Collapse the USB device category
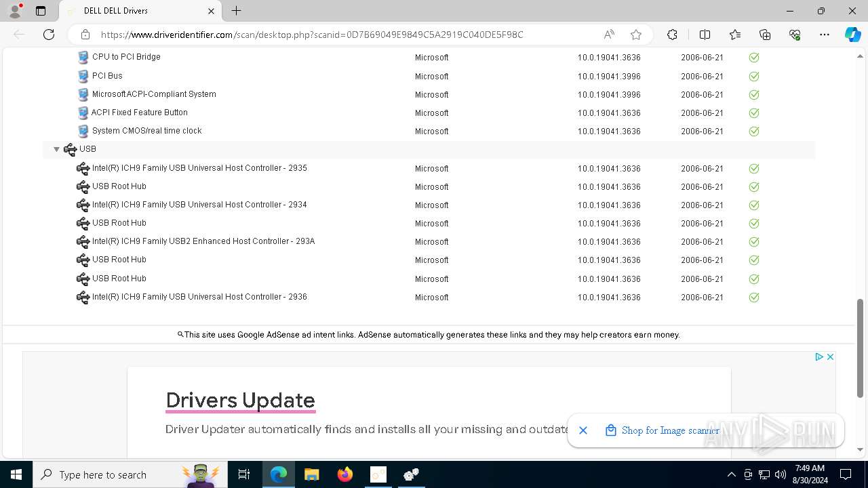 [56, 149]
